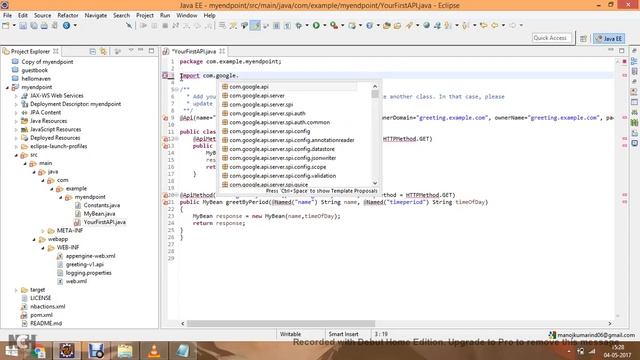The width and height of the screenshot is (640, 360).
Task: Restore the minimized right-side view stack
Action: pyautogui.click(x=634, y=51)
